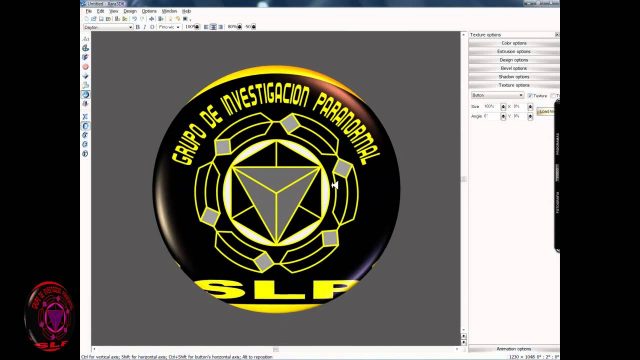
Task: Open the Button target dropdown in Texture panel
Action: 497,95
